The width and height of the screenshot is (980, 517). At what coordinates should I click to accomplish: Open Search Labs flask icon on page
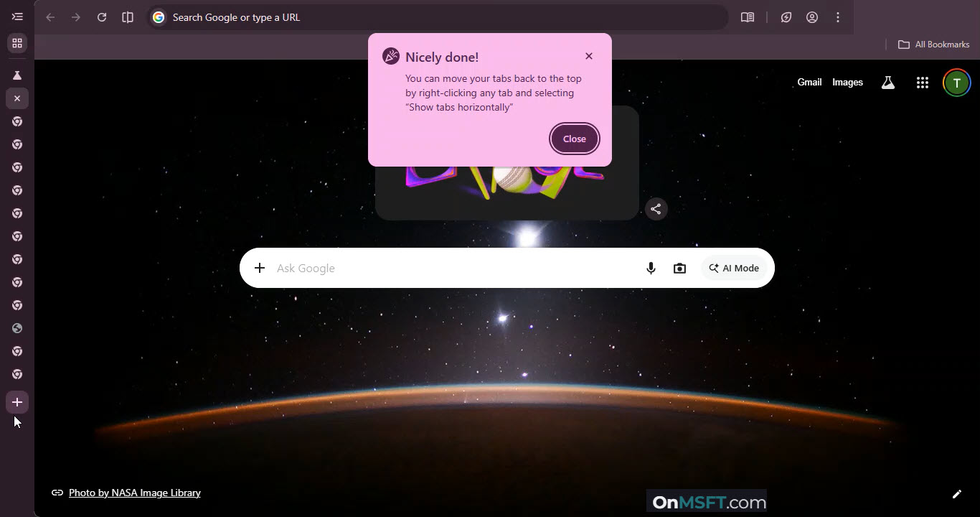[x=888, y=83]
